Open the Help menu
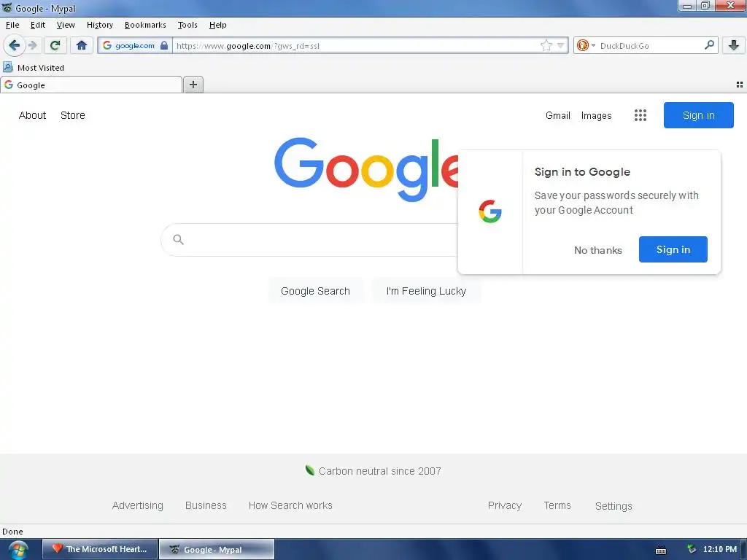 (x=217, y=25)
